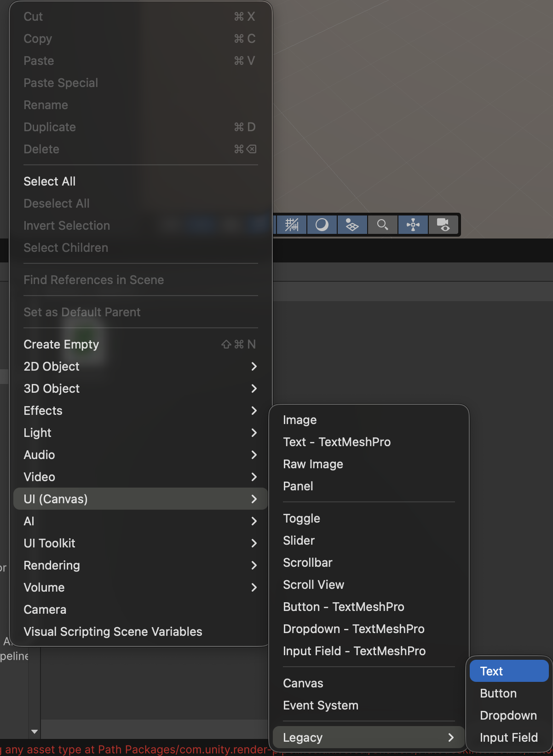
Task: Create an Event System object
Action: 369,705
